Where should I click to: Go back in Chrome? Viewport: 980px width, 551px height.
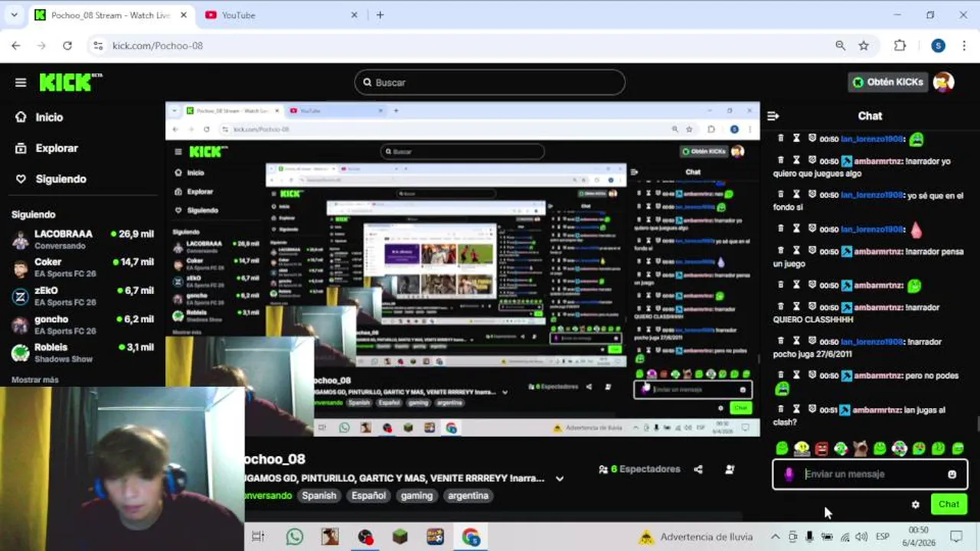pyautogui.click(x=16, y=46)
